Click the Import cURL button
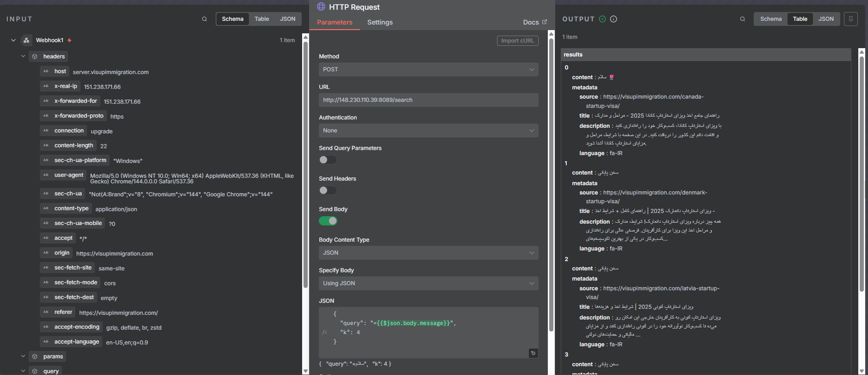The height and width of the screenshot is (375, 868). 517,41
